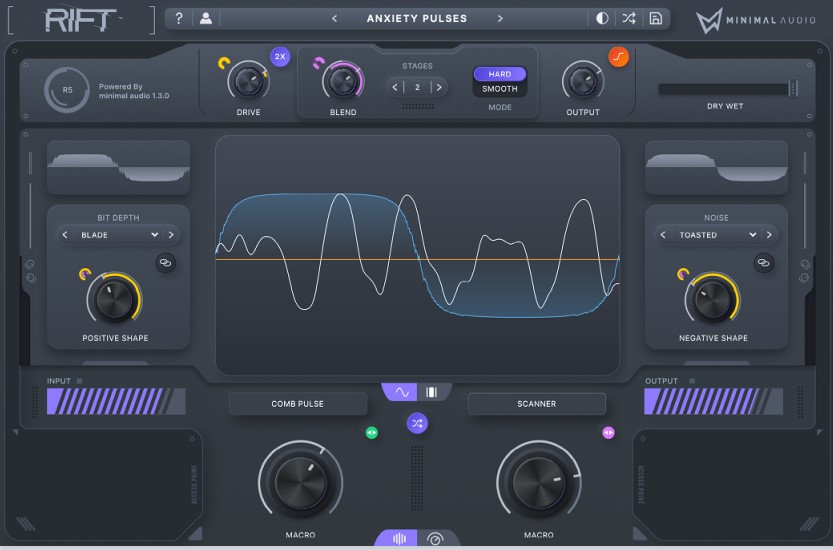The width and height of the screenshot is (833, 550).
Task: Select HARD mode
Action: [x=499, y=74]
